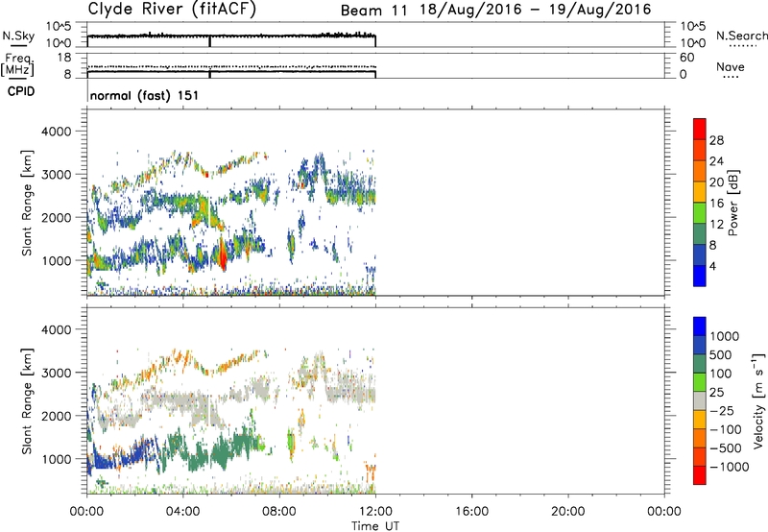Click the "4" tick on Power colorbar
Screen dimensions: 768x532
712,266
